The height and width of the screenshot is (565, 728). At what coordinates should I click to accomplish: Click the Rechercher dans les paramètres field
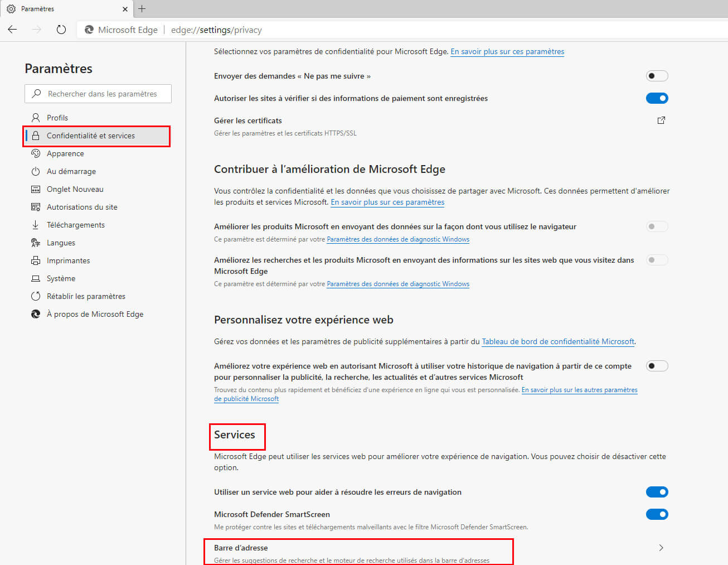(x=98, y=94)
